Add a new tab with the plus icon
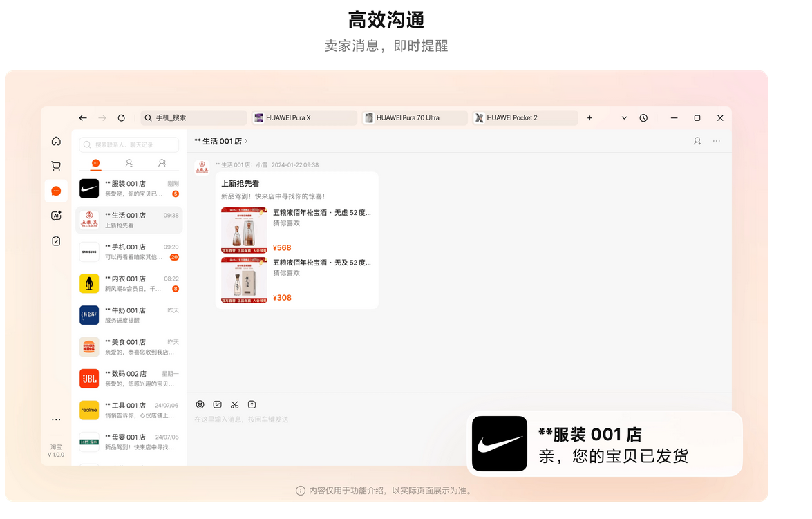Image resolution: width=812 pixels, height=519 pixels. click(589, 118)
